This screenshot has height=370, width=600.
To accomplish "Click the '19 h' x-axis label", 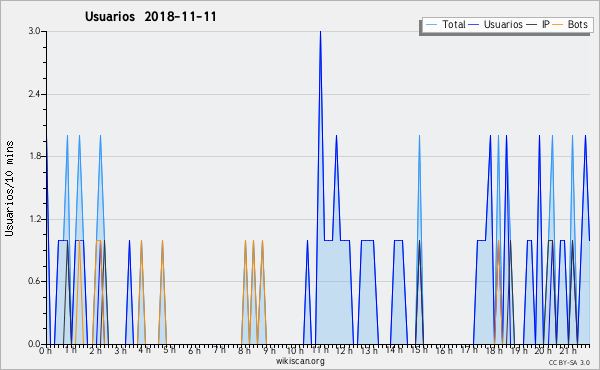I will tap(518, 350).
